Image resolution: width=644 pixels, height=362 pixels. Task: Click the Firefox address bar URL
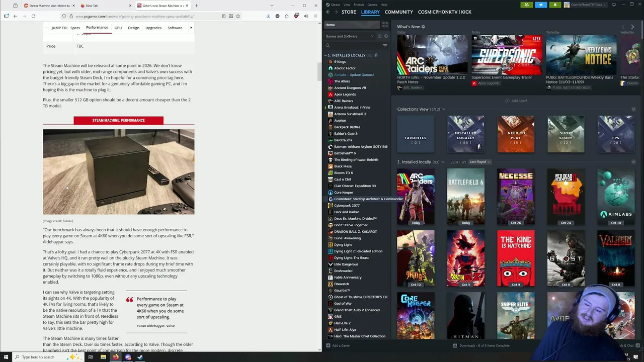(x=134, y=16)
